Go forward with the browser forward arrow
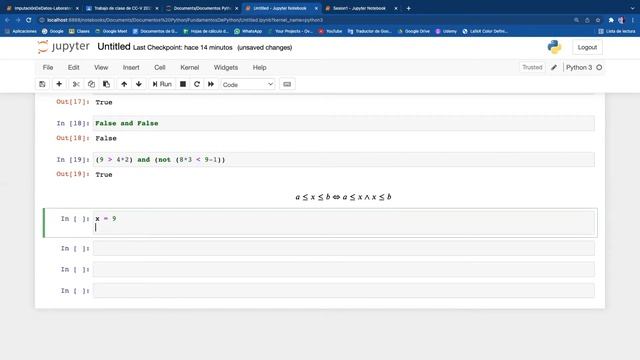This screenshot has height=360, width=640. tap(18, 20)
